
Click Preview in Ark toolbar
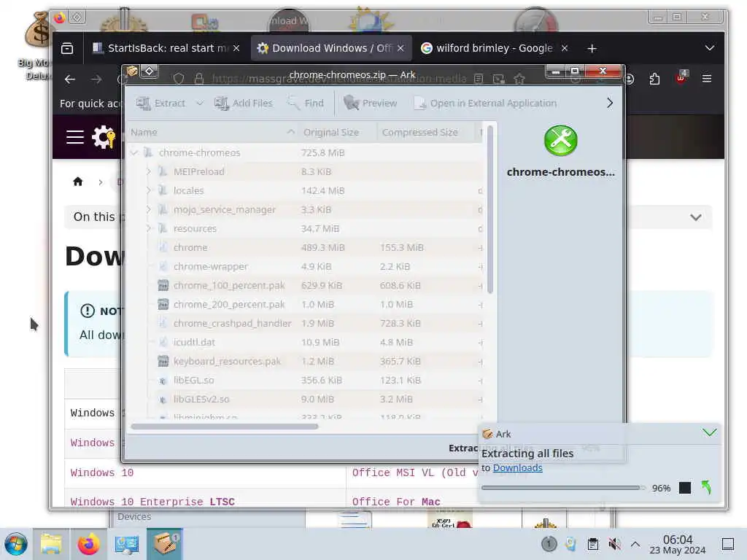tap(370, 103)
